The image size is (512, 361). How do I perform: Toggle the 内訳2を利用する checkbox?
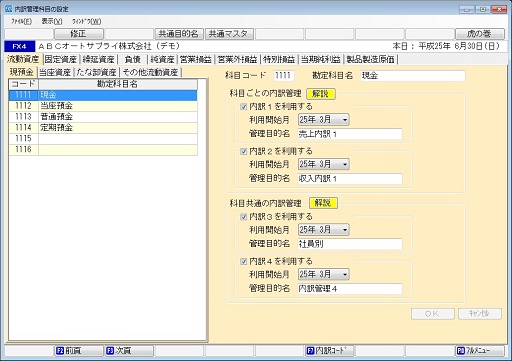tap(244, 151)
